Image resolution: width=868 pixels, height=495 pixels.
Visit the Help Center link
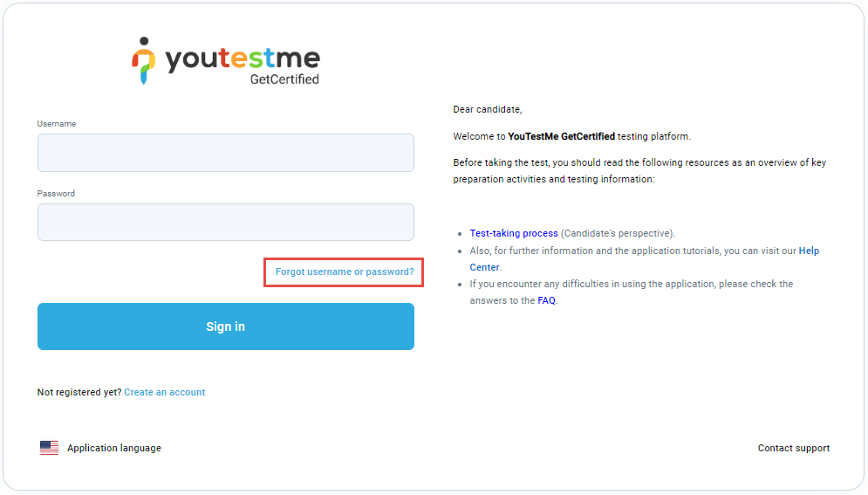click(x=808, y=251)
